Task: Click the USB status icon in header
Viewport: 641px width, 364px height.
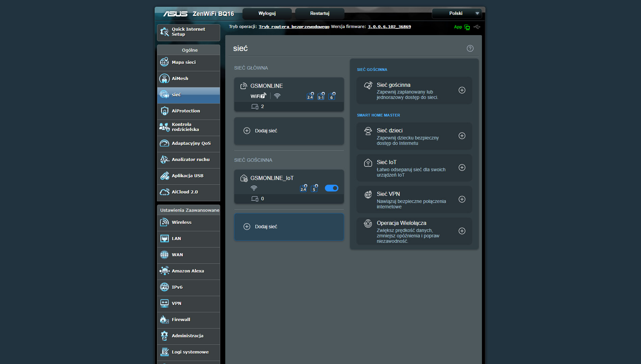Action: (477, 27)
